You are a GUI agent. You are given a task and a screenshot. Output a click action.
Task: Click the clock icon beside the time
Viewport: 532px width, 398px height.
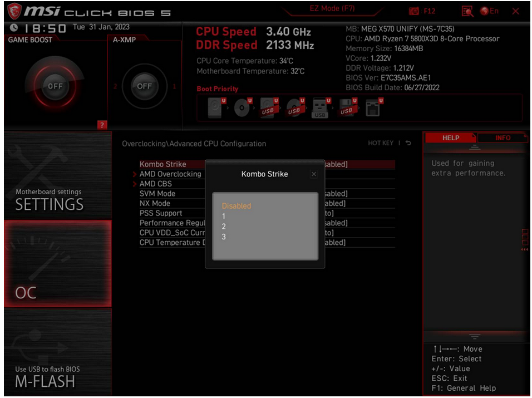(x=13, y=27)
